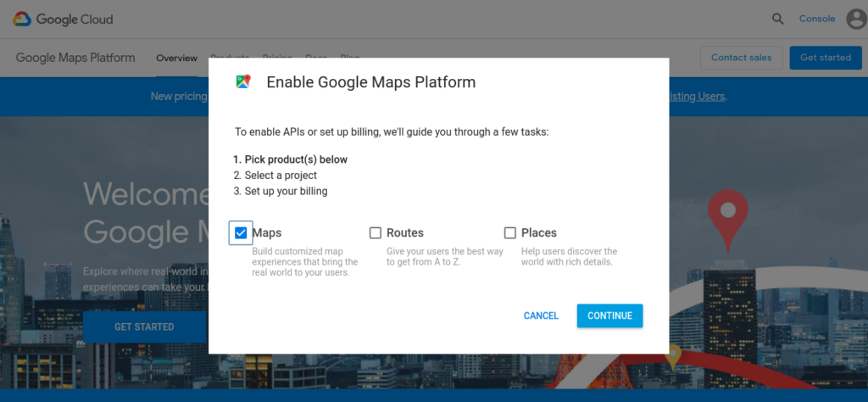
Task: Check the Places product checkbox
Action: [x=509, y=233]
